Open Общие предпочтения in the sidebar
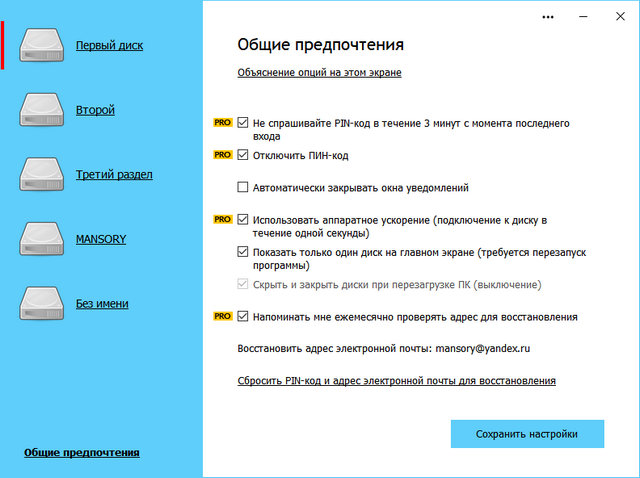 [82, 453]
